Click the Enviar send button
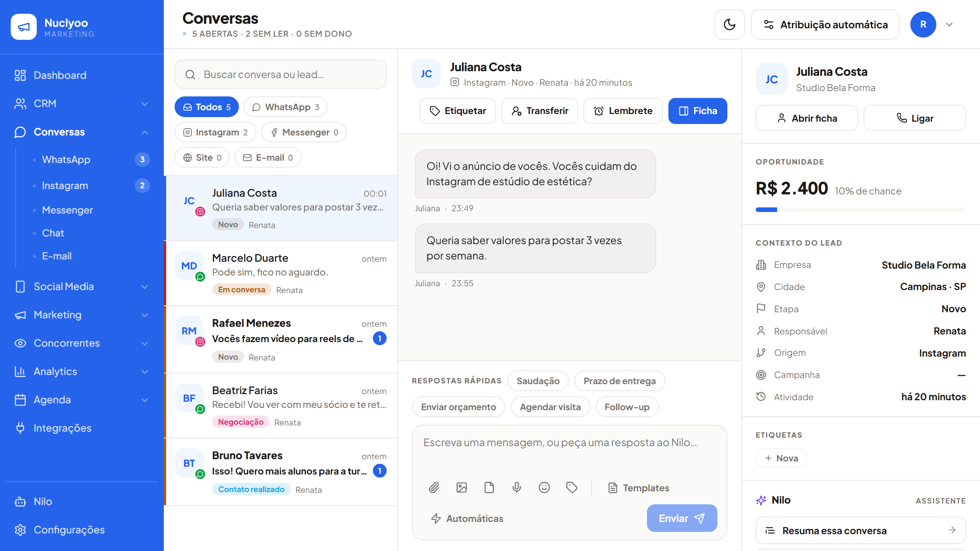 tap(682, 518)
